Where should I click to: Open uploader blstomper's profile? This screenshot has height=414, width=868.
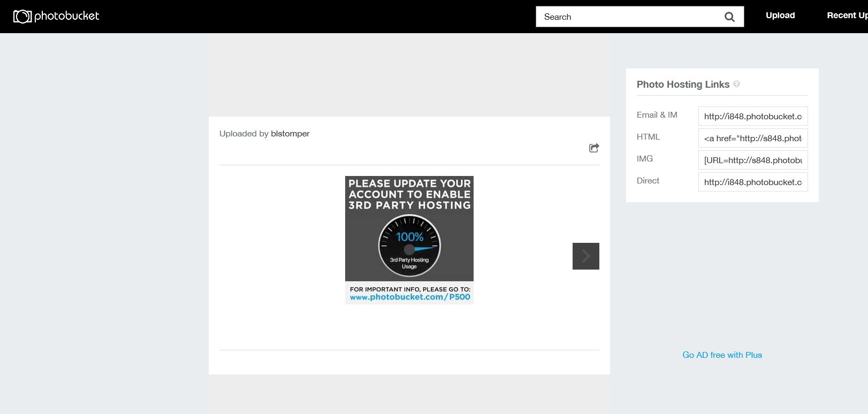290,134
